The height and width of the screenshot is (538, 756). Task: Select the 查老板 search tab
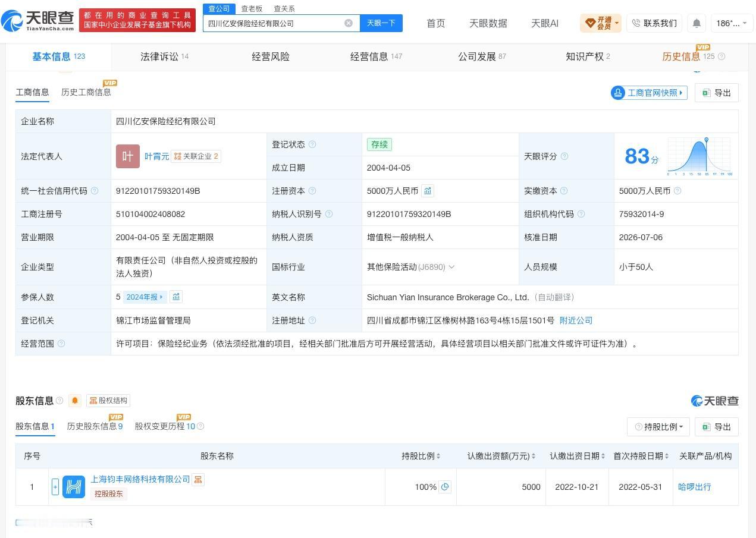click(x=252, y=8)
